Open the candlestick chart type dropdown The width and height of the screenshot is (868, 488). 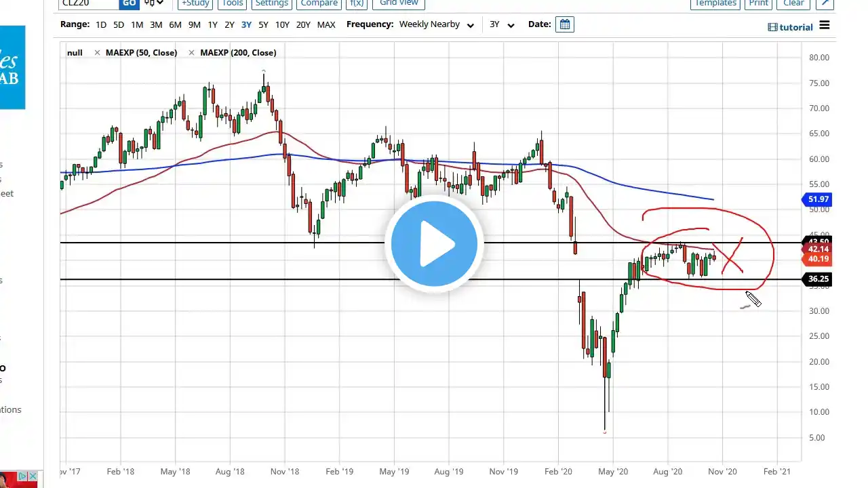pyautogui.click(x=154, y=3)
